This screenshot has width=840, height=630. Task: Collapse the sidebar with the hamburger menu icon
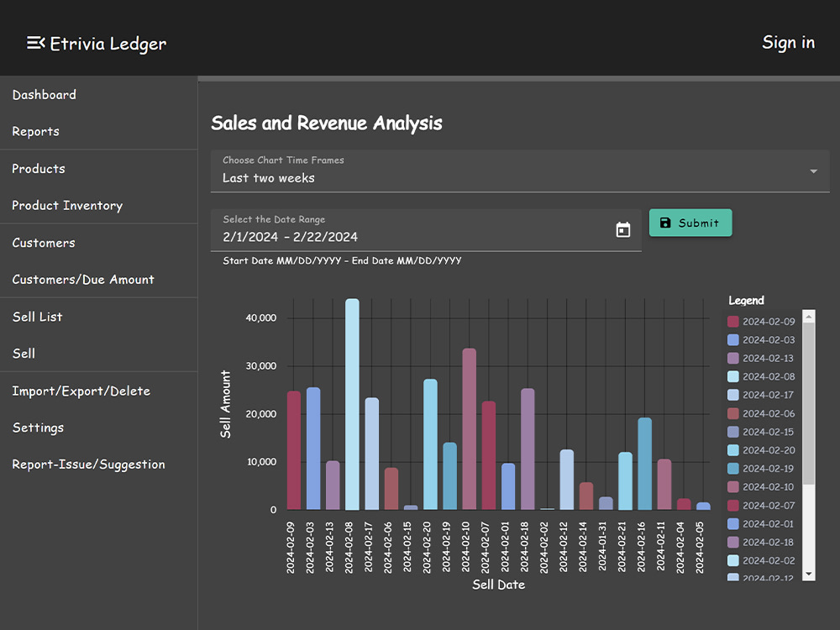pyautogui.click(x=36, y=43)
